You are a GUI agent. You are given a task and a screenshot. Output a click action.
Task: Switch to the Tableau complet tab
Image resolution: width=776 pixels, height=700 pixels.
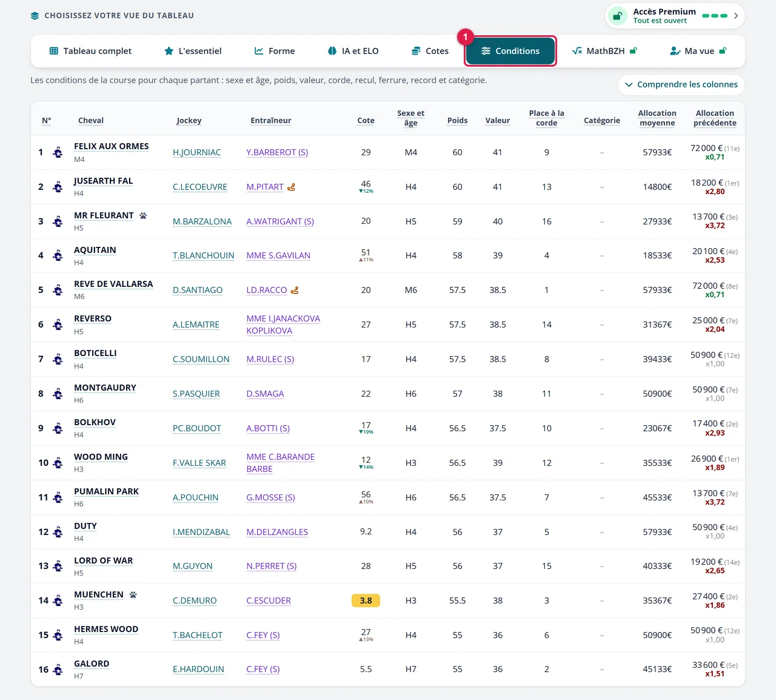[90, 51]
